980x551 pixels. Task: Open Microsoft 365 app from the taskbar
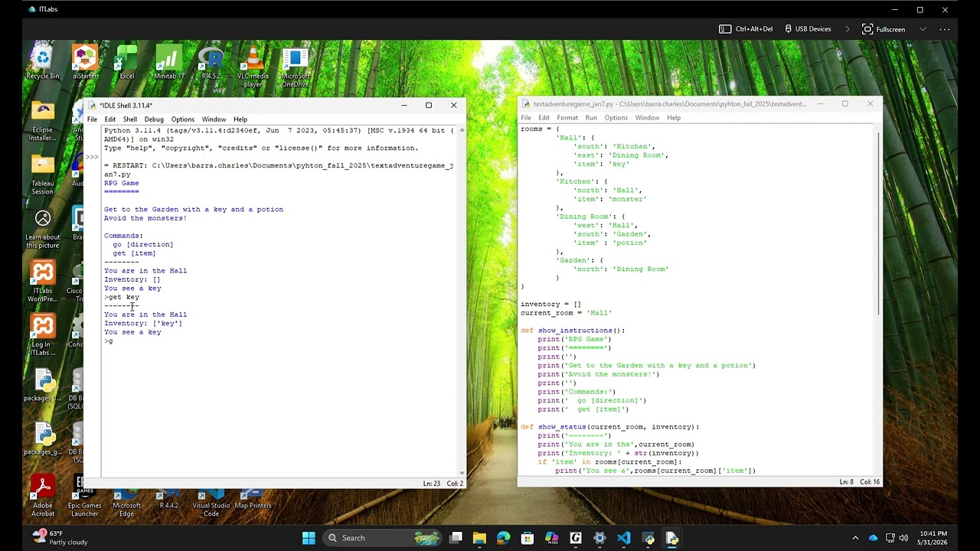(x=551, y=538)
